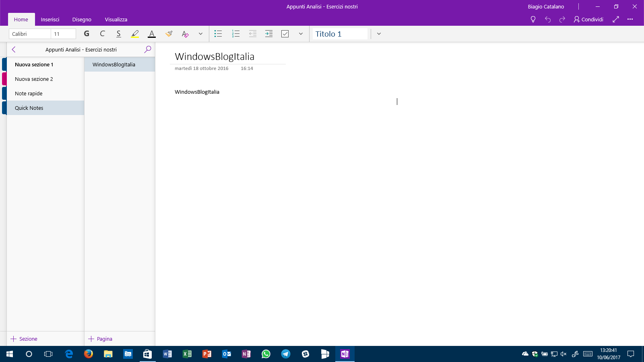The width and height of the screenshot is (644, 362).
Task: Open the Windows Start menu
Action: [x=10, y=354]
